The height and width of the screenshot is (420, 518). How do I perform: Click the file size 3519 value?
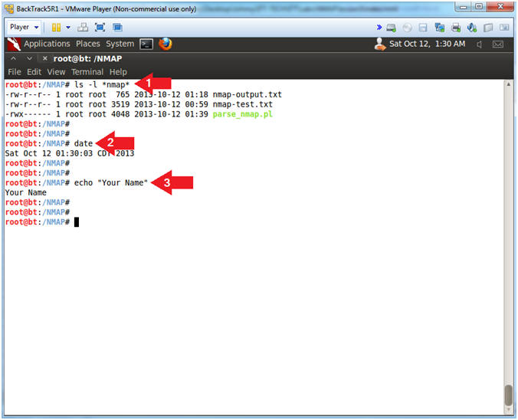click(x=120, y=105)
